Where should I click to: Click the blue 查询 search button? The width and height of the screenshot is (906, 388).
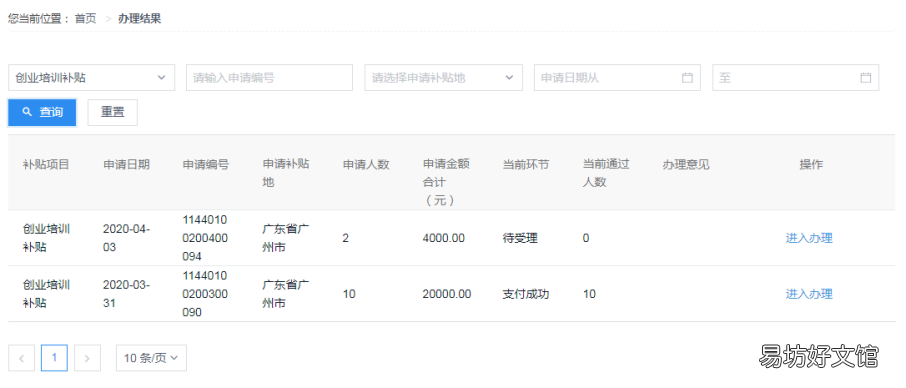tap(42, 113)
